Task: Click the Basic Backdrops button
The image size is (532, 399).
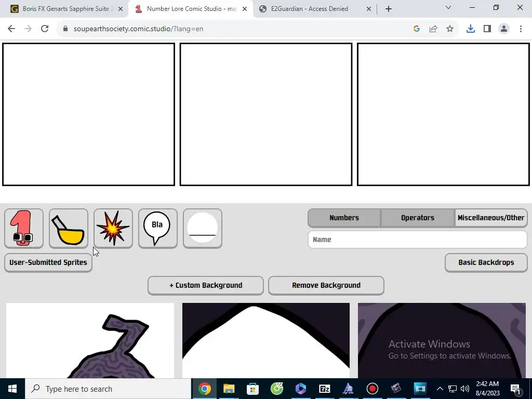Action: (x=486, y=262)
